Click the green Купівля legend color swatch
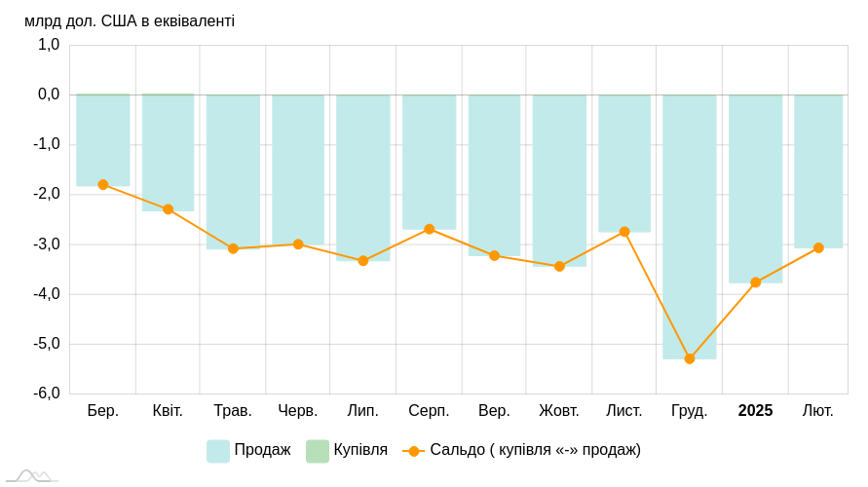This screenshot has width=868, height=487. click(318, 451)
